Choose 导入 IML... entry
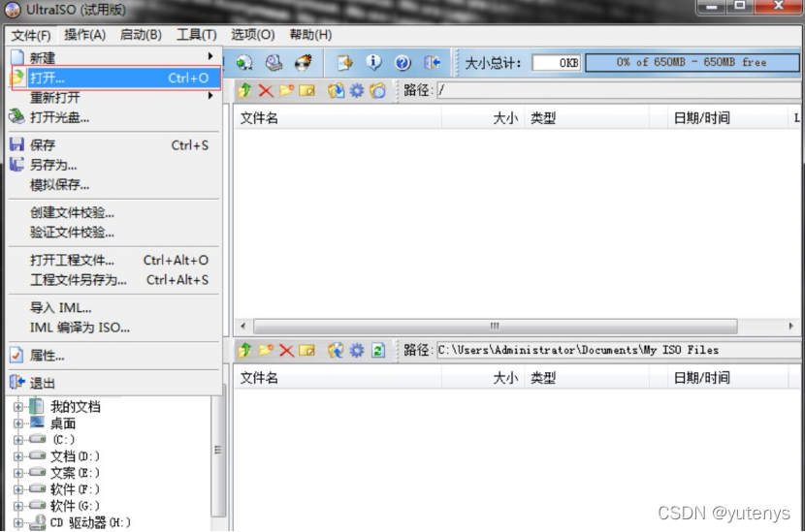805x532 pixels. 114,308
